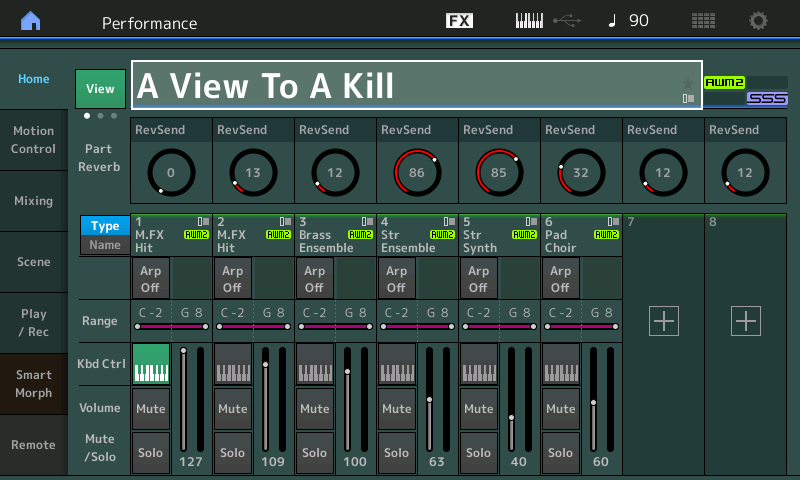Add a part in slot 8
This screenshot has width=800, height=480.
746,321
